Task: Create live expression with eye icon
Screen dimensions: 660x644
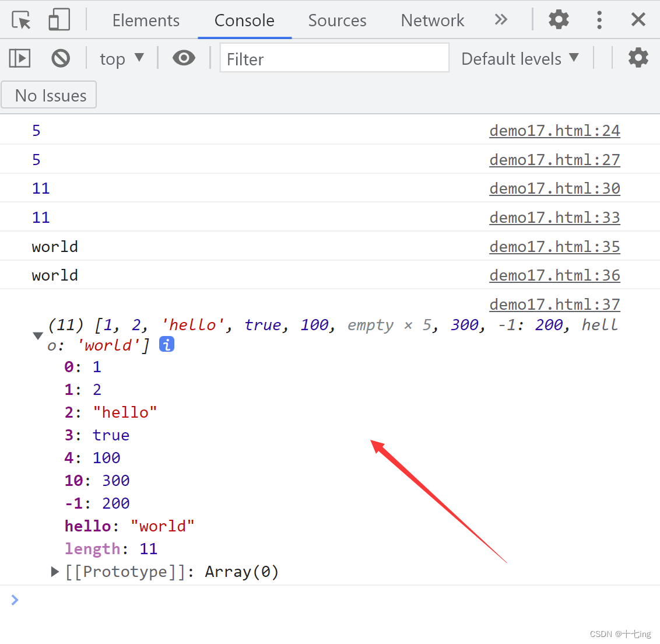Action: 184,58
